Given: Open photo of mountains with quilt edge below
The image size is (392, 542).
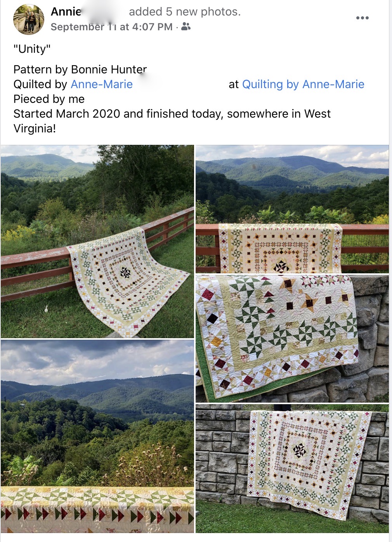Looking at the screenshot, I should tap(97, 436).
